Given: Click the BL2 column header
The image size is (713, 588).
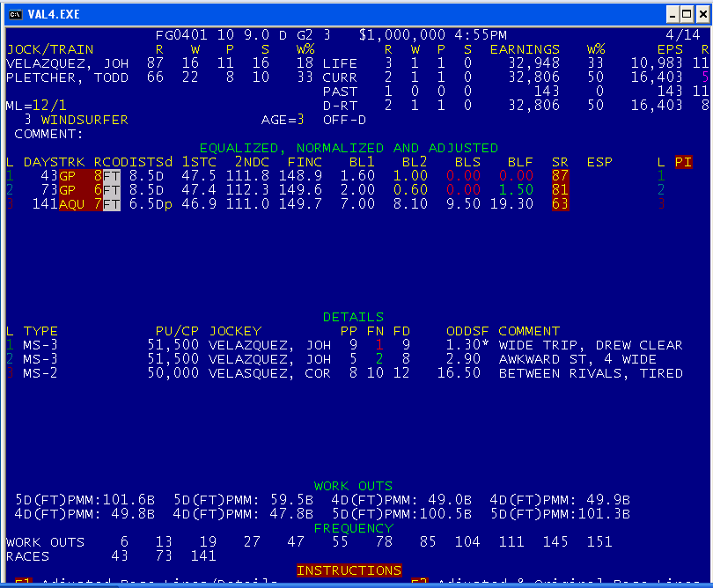Looking at the screenshot, I should pyautogui.click(x=415, y=162).
